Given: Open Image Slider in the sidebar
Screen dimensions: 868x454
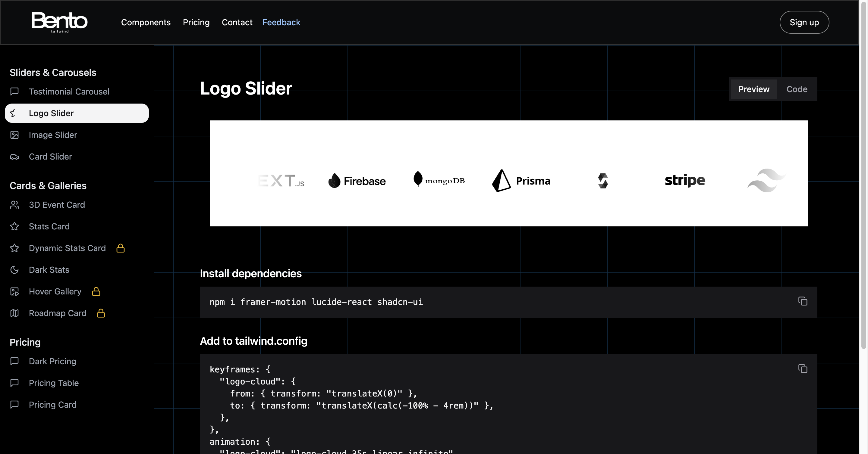Looking at the screenshot, I should click(77, 135).
